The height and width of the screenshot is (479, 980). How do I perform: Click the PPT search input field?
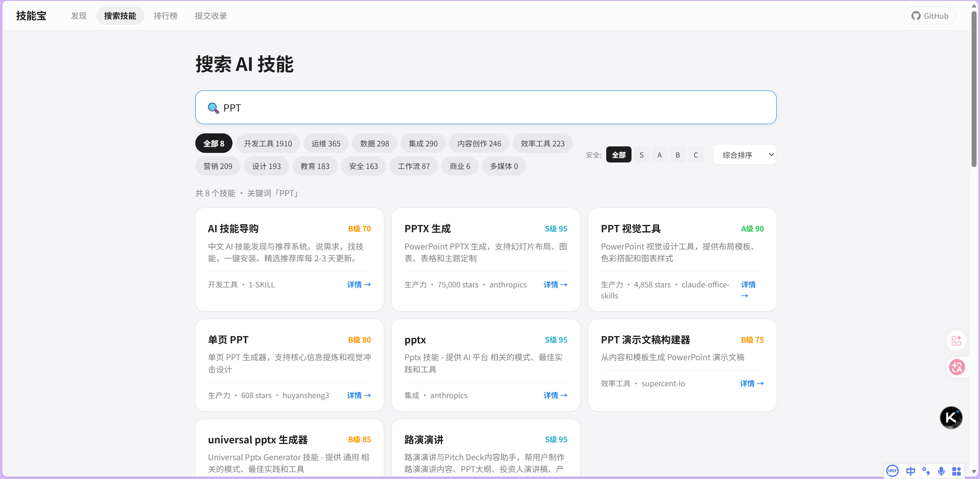[x=486, y=107]
